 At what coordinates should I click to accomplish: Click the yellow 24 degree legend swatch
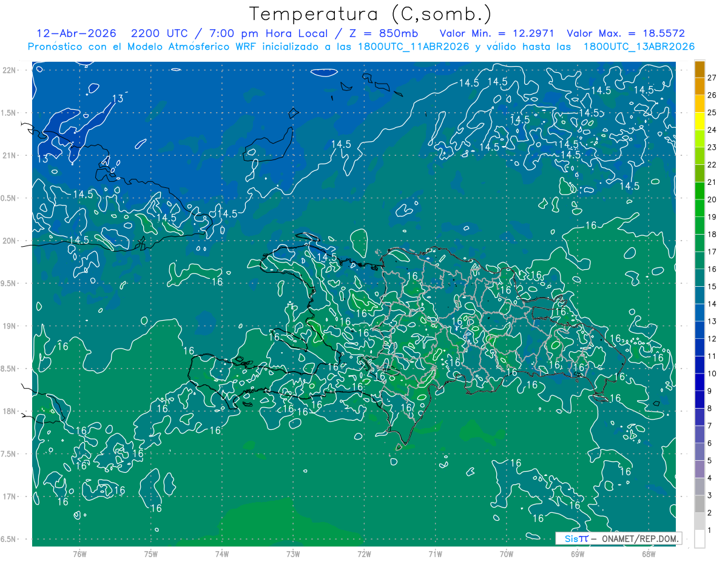point(699,121)
